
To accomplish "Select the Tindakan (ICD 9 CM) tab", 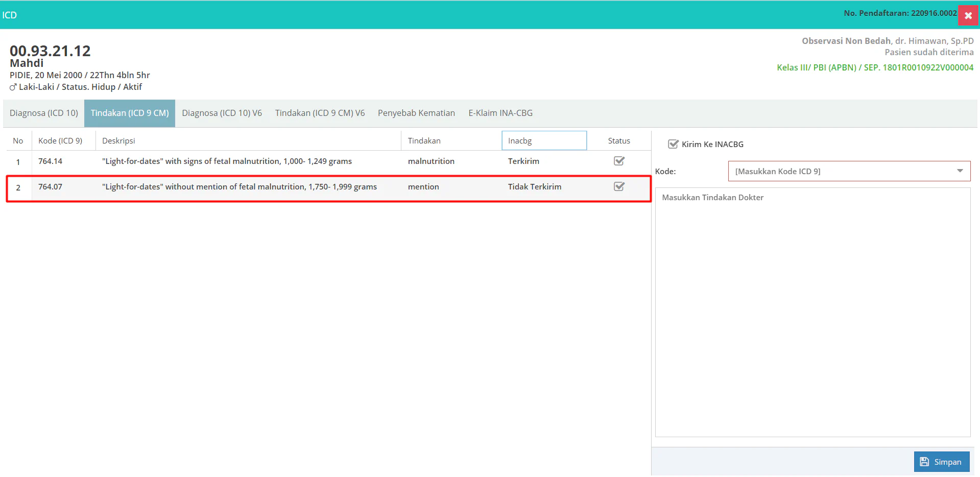I will (130, 113).
